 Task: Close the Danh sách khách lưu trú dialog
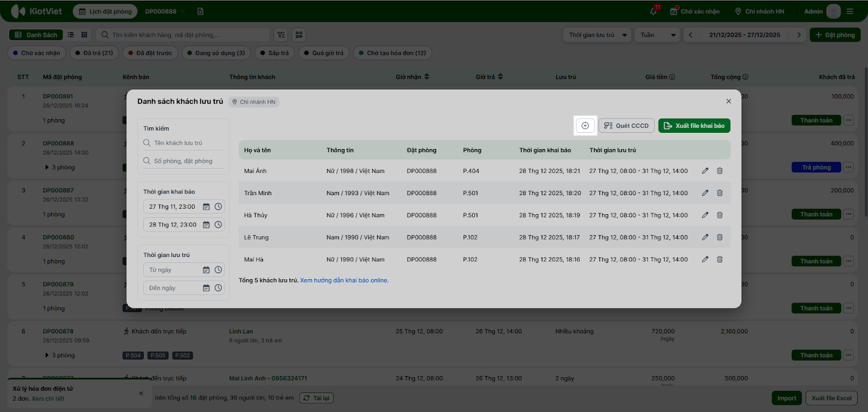[x=729, y=101]
